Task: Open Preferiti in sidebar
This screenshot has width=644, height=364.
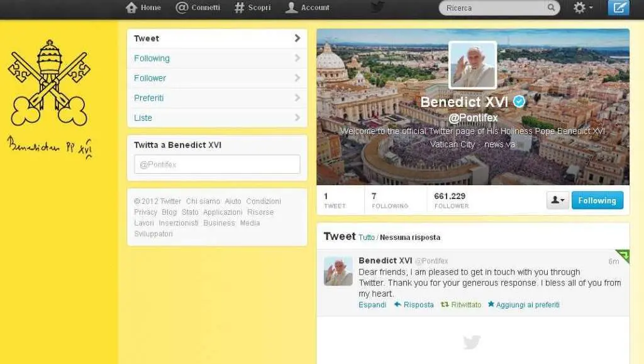Action: pos(217,98)
